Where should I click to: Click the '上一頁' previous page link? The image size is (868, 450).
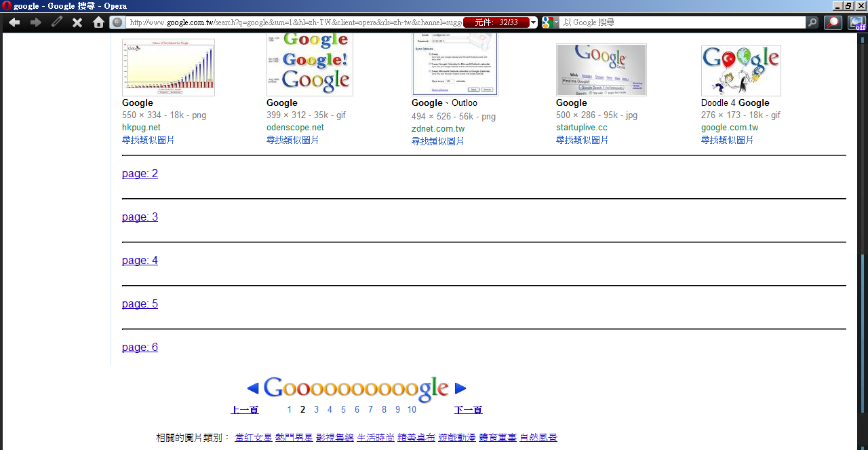(245, 410)
